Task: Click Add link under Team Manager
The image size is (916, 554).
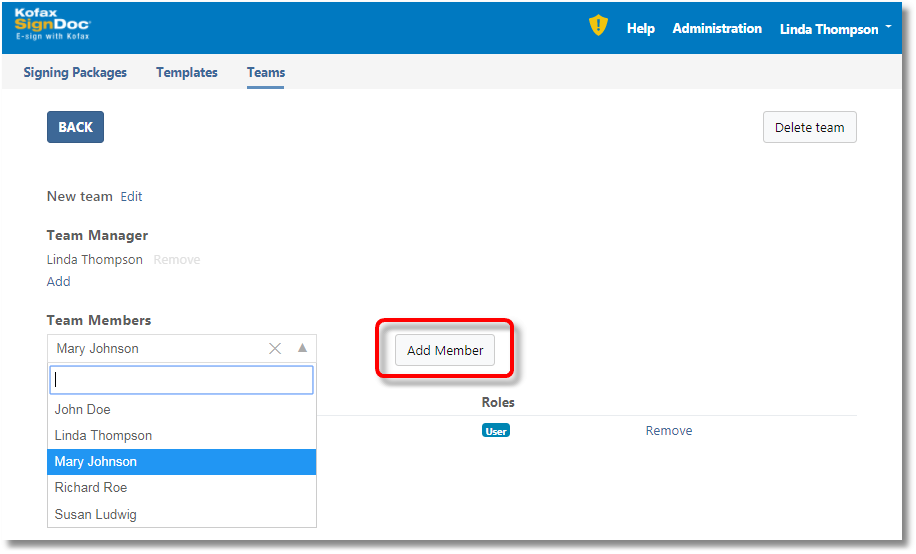Action: tap(59, 282)
